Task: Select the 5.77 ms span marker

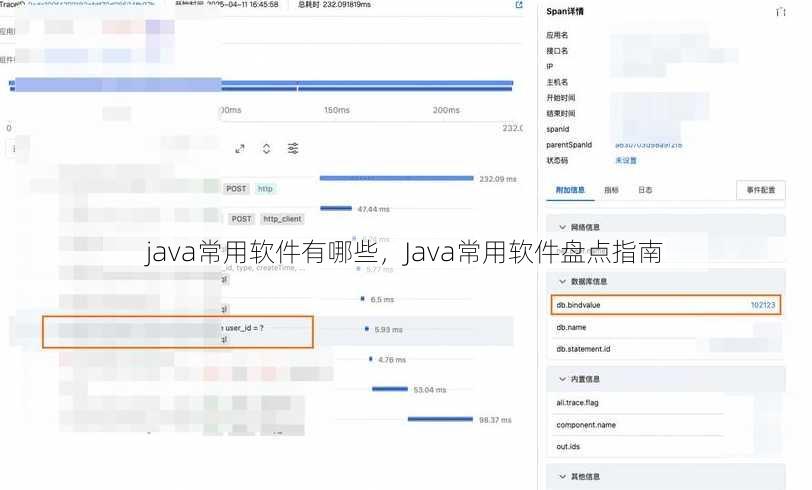Action: (358, 269)
